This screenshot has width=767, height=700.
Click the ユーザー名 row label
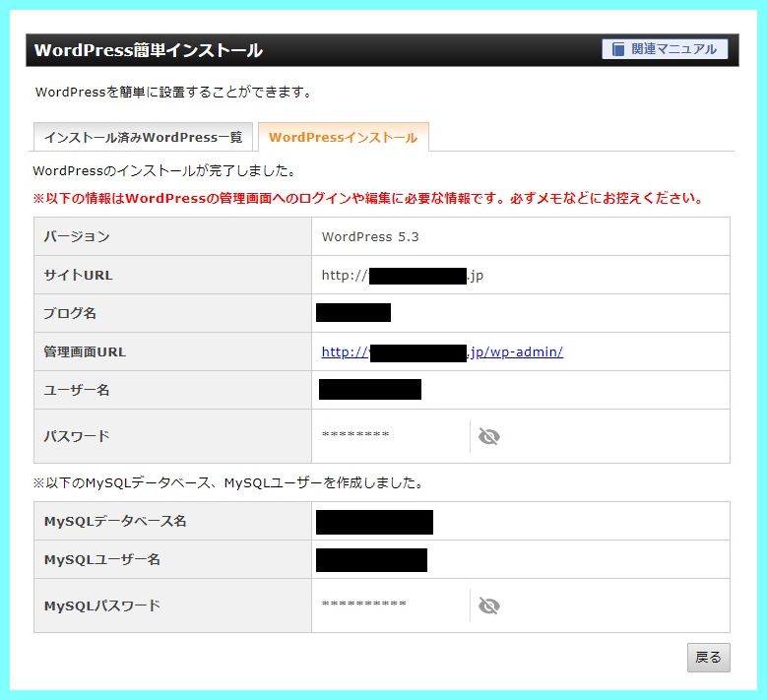(x=77, y=390)
